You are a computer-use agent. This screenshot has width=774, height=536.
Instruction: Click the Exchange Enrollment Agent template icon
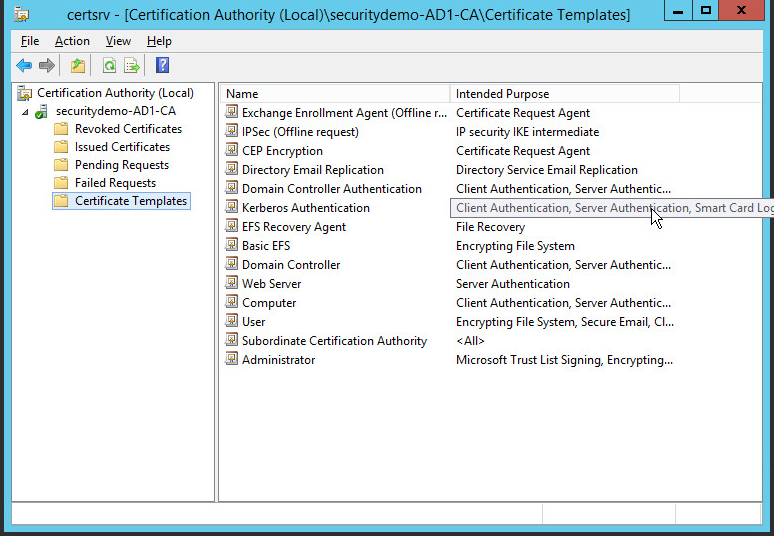click(x=232, y=112)
